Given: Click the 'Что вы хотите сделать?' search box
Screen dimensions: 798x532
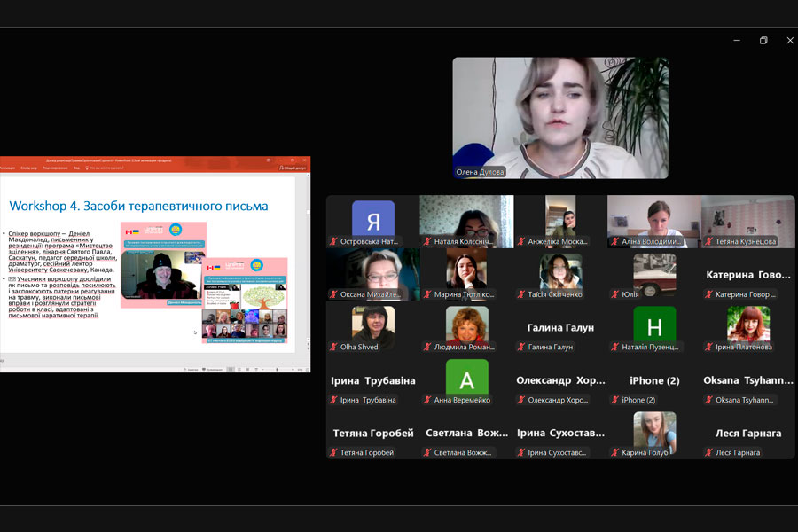Looking at the screenshot, I should [x=105, y=168].
